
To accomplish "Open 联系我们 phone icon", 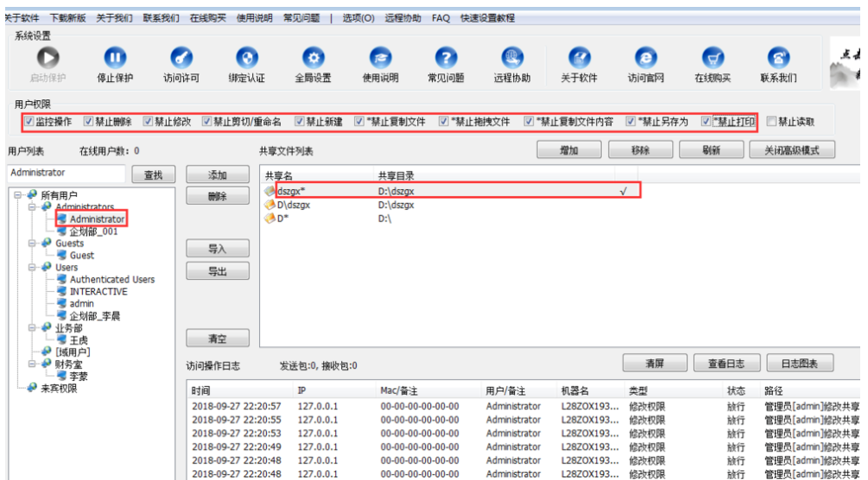I will (x=778, y=58).
